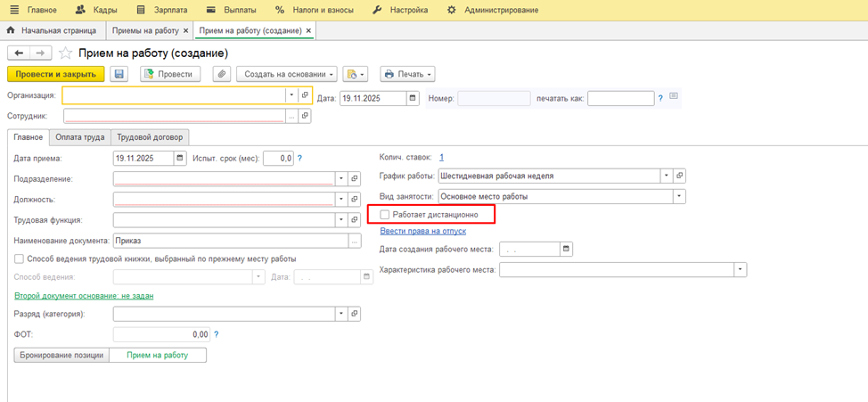This screenshot has width=868, height=402.
Task: Click the paperclip attachments icon
Action: click(219, 74)
